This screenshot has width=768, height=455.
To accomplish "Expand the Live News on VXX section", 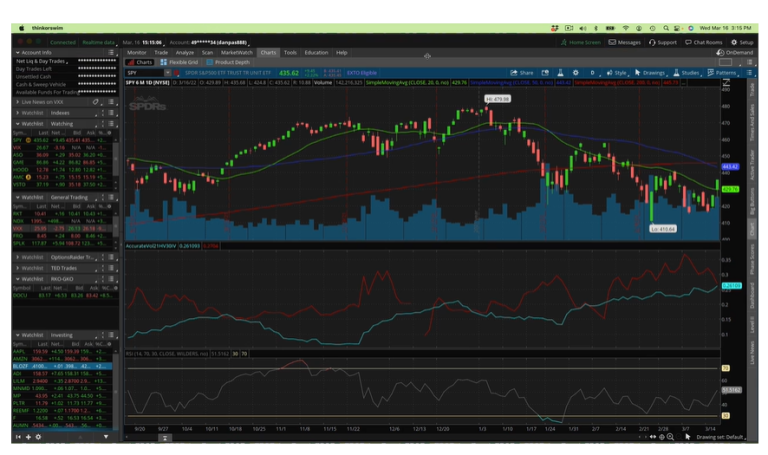I will point(17,102).
